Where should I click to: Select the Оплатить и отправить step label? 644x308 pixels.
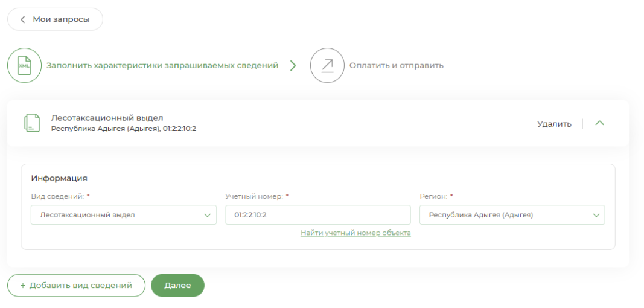[397, 65]
